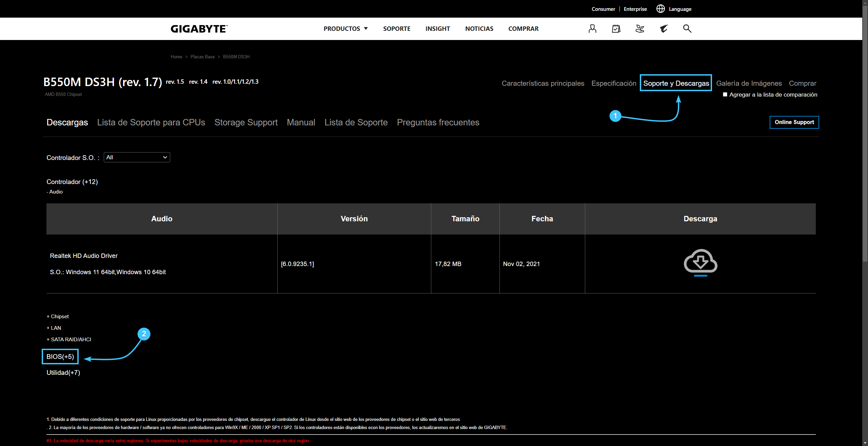
Task: Open Galería de Imágenes
Action: click(749, 83)
